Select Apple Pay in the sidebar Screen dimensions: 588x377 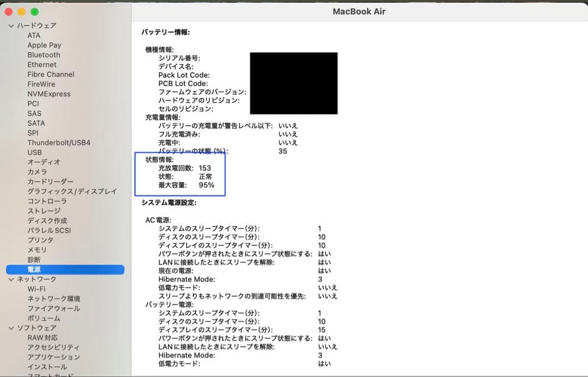pyautogui.click(x=44, y=45)
